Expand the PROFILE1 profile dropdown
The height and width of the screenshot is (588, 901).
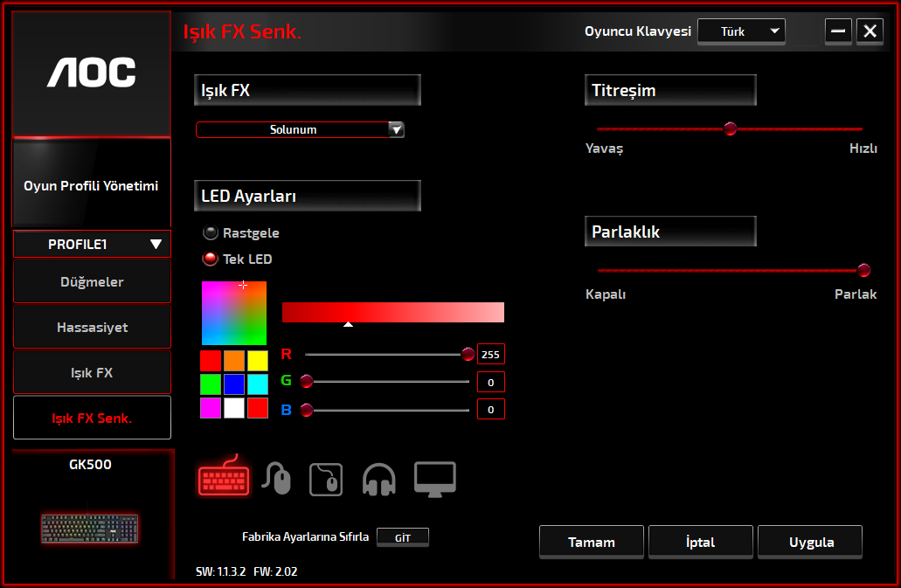click(x=92, y=245)
